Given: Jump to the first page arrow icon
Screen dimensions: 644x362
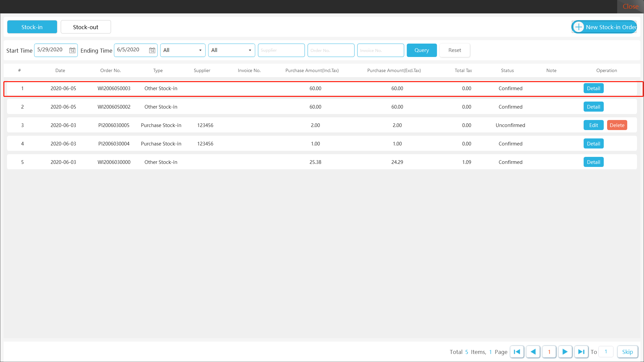Looking at the screenshot, I should tap(517, 352).
